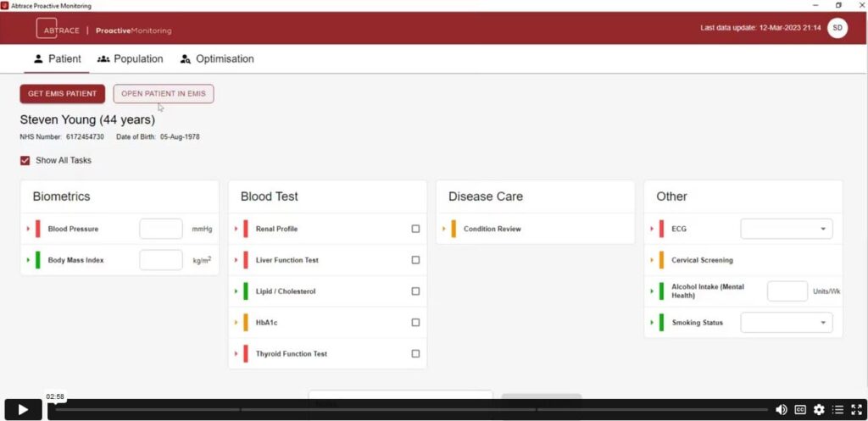The image size is (868, 421).
Task: Click the Body Mass Index input field
Action: (x=161, y=260)
